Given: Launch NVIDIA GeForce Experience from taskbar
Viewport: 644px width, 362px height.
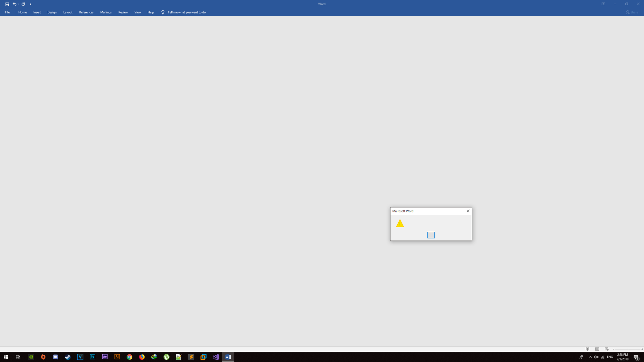Looking at the screenshot, I should [31, 357].
